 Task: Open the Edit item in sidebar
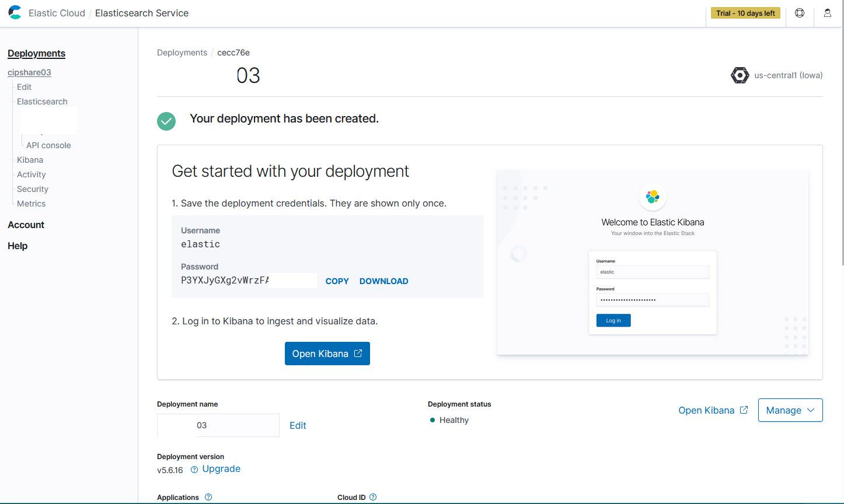point(24,87)
